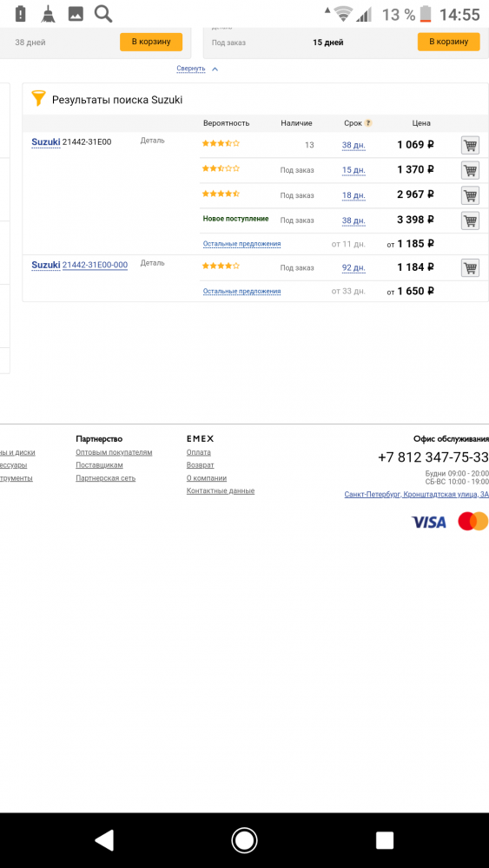Expand Остальные предложения from 1 650 ₽
489x868 pixels.
click(242, 291)
